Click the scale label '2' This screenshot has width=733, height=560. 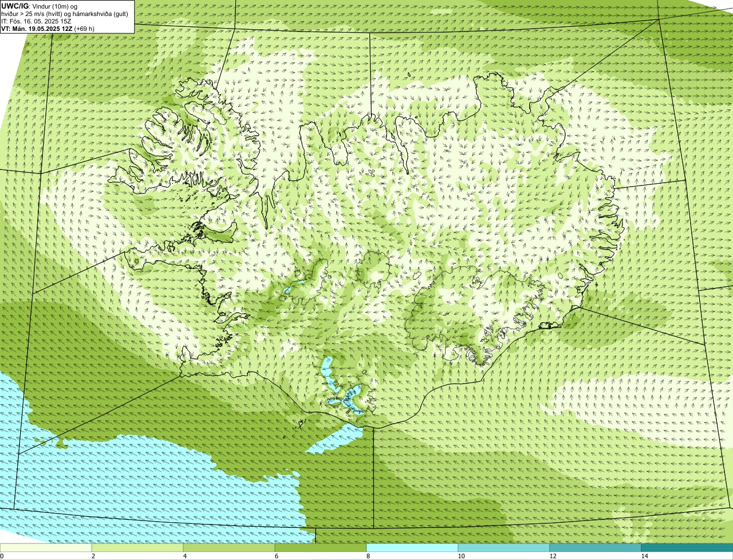pyautogui.click(x=93, y=556)
